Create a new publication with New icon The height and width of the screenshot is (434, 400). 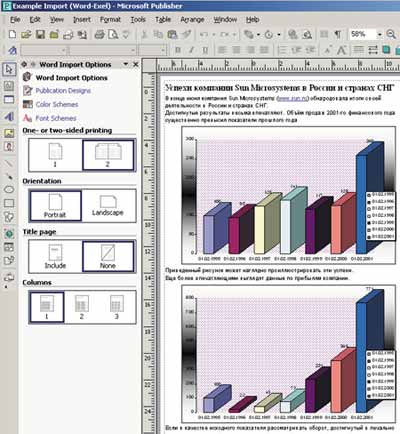coord(12,34)
